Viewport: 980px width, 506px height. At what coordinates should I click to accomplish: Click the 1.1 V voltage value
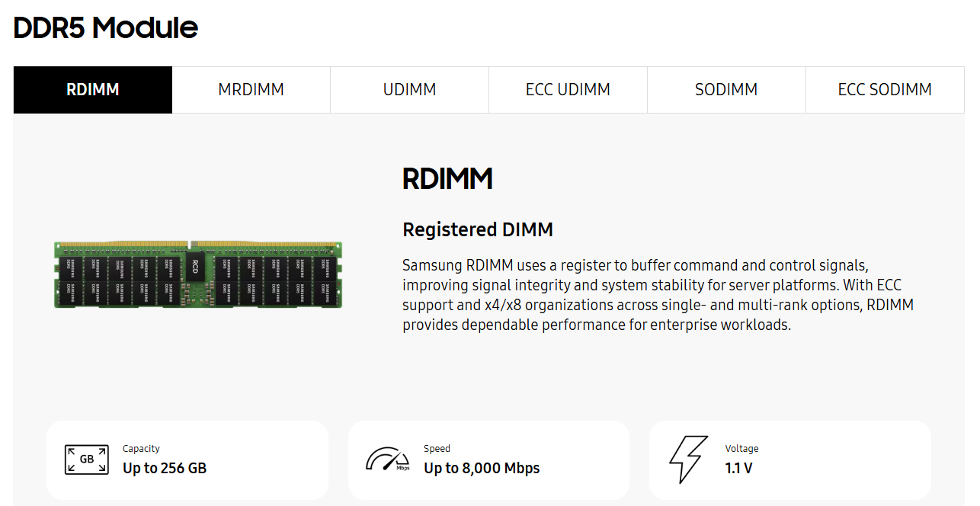[x=738, y=468]
